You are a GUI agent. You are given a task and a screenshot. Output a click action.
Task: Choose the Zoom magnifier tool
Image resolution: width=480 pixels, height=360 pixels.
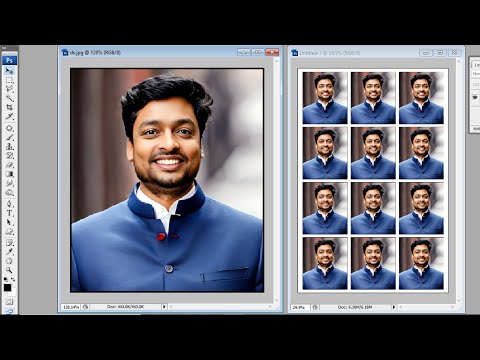pos(9,270)
